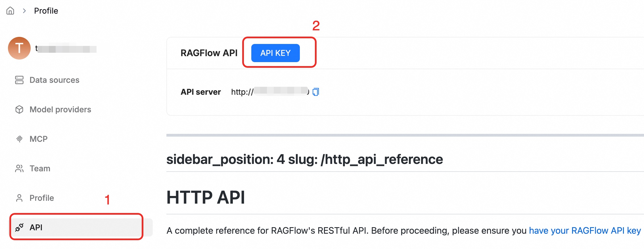Click the API server http:// address
644x249 pixels.
pyautogui.click(x=270, y=92)
